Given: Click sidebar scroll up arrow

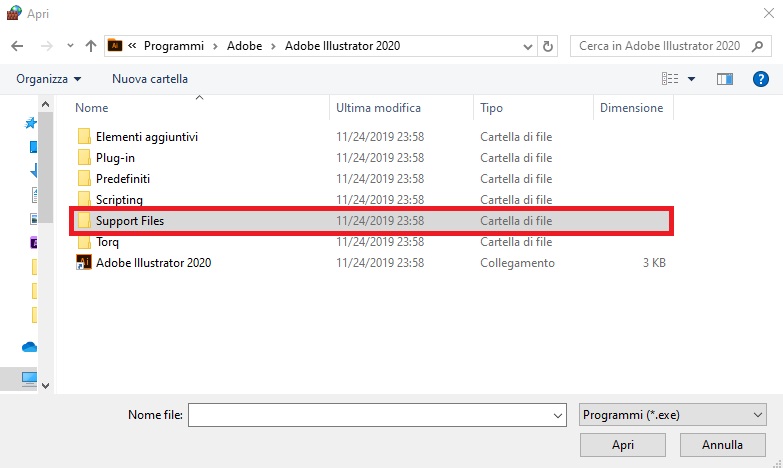Looking at the screenshot, I should tap(45, 104).
